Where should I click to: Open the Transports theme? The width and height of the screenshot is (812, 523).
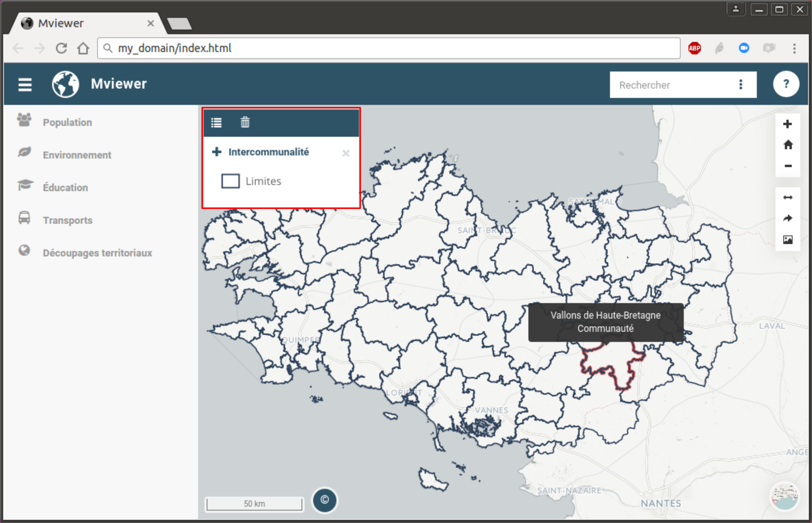click(x=68, y=220)
